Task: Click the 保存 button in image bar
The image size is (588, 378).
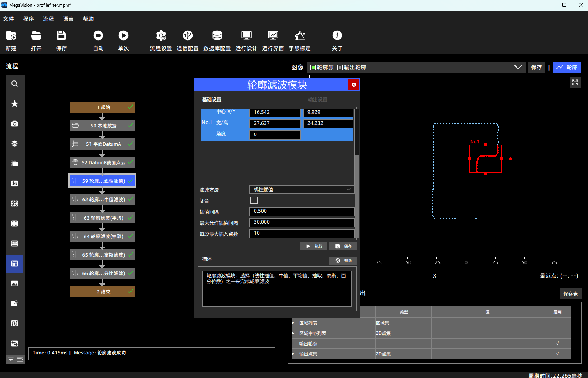Action: click(x=536, y=67)
